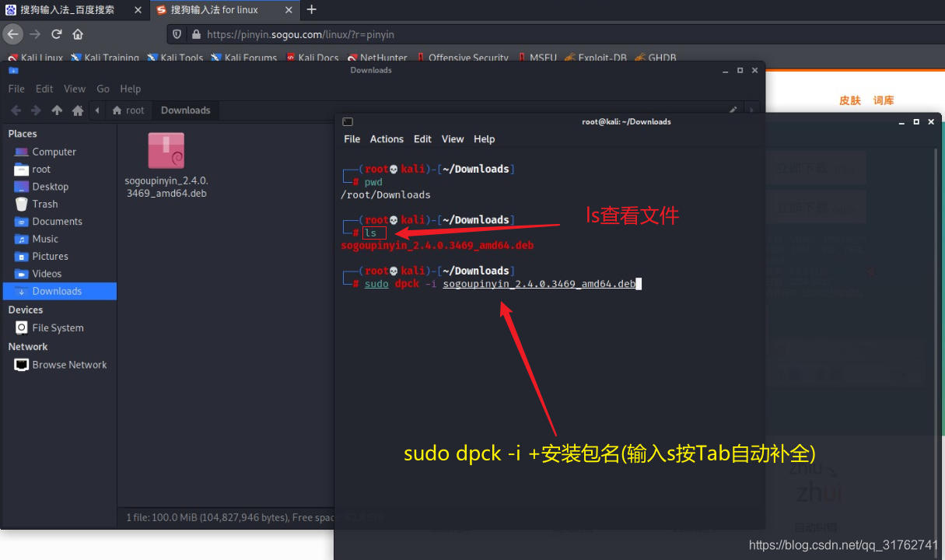The image size is (945, 560).
Task: Click red sogoupinyin filename in terminal output
Action: pyautogui.click(x=437, y=245)
